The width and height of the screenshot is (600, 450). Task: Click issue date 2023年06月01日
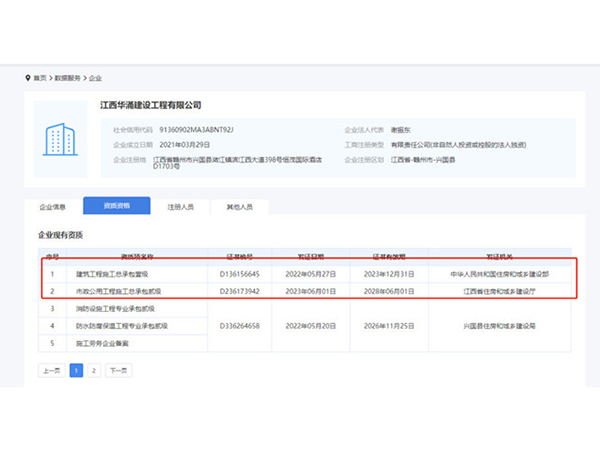click(311, 291)
